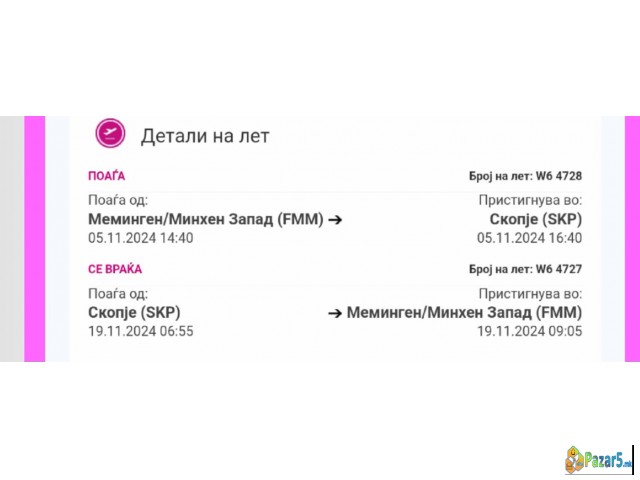Click the arrow after the outbound Меминген/Минхен Запад (FMM)
640x480 pixels.
335,219
